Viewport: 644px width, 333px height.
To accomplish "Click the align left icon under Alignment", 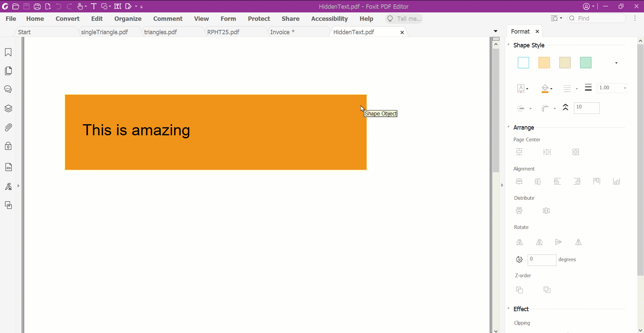I will coord(557,182).
